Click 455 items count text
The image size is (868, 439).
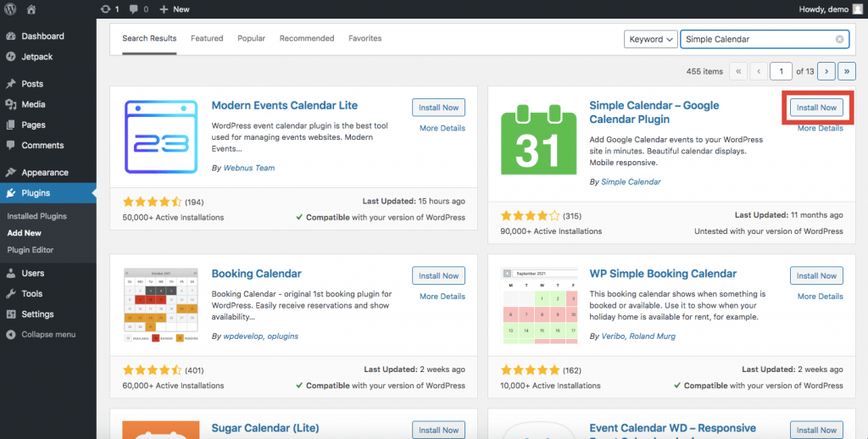click(x=704, y=71)
